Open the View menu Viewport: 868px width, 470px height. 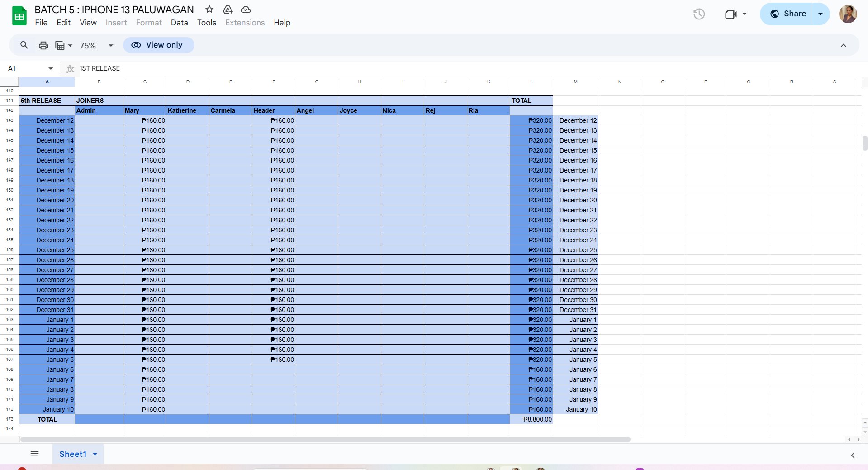click(88, 23)
